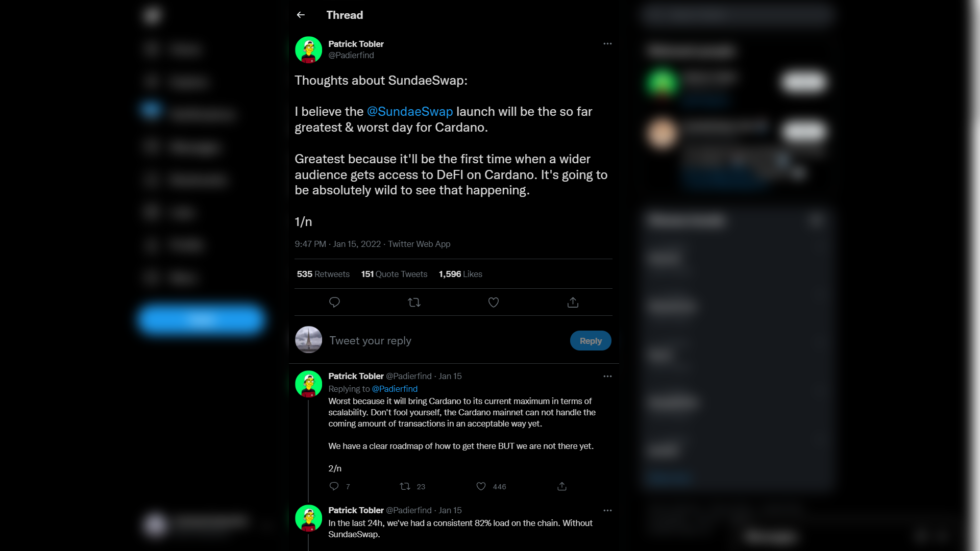Like the main tweet with heart icon
Viewport: 980px width, 551px height.
(493, 303)
